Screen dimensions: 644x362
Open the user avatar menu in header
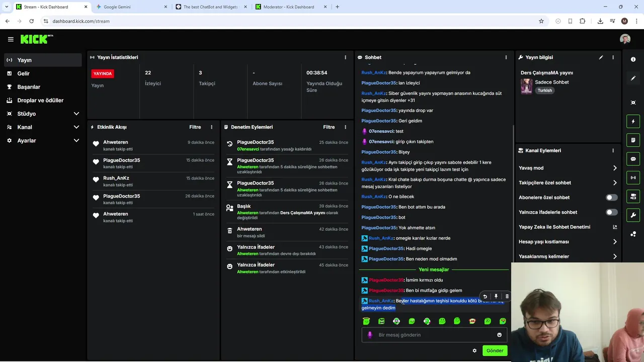coord(625,39)
